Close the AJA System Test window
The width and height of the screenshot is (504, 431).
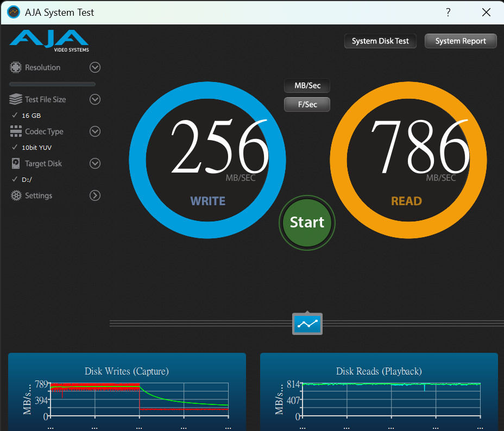pyautogui.click(x=486, y=12)
